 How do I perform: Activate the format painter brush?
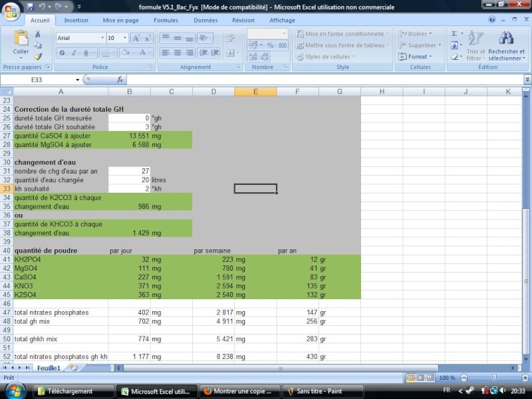38,57
